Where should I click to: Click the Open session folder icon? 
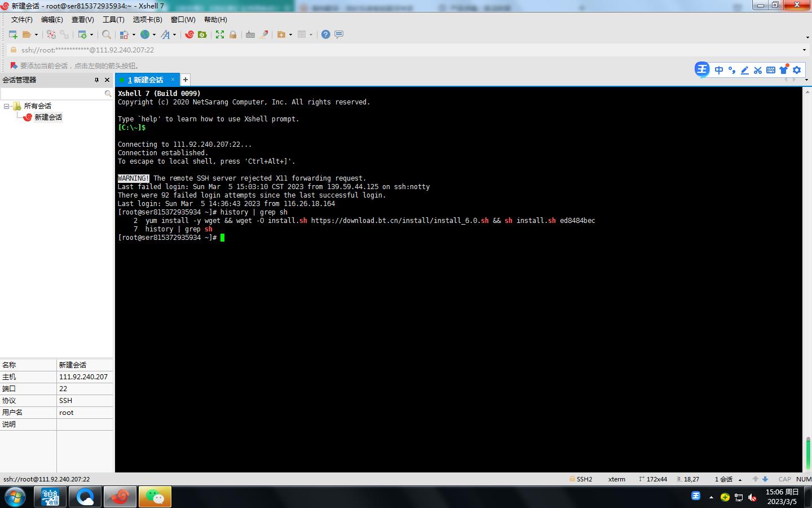pyautogui.click(x=27, y=34)
